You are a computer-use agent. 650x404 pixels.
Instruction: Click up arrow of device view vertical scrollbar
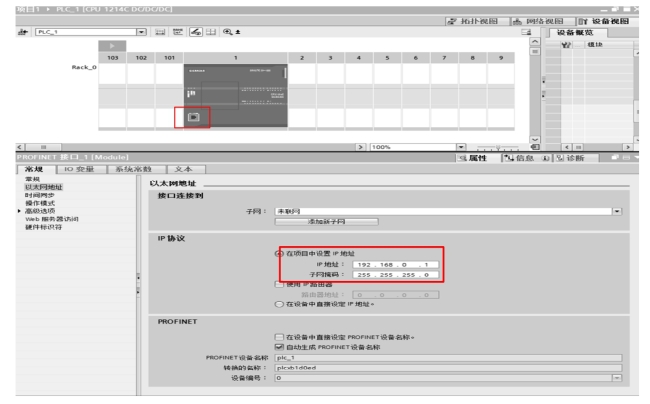(x=535, y=41)
